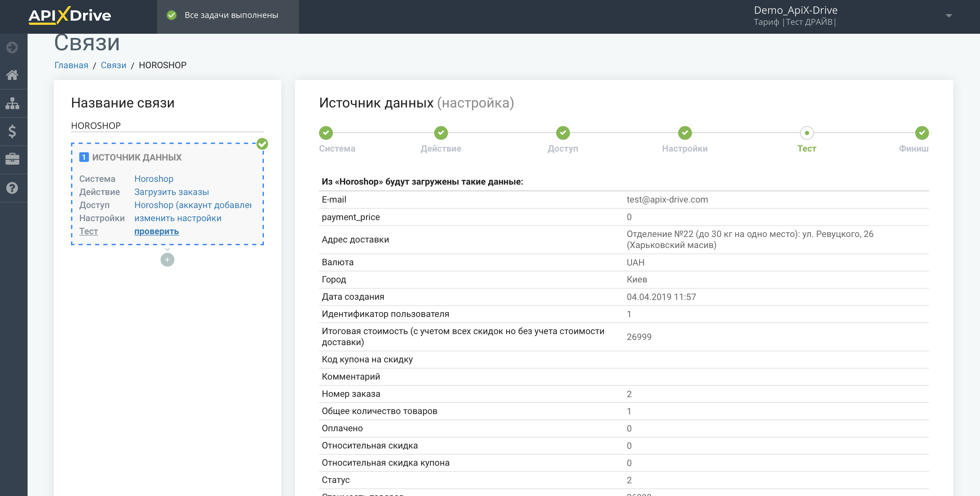The width and height of the screenshot is (980, 496).
Task: Click the Настройки step label
Action: pos(685,149)
